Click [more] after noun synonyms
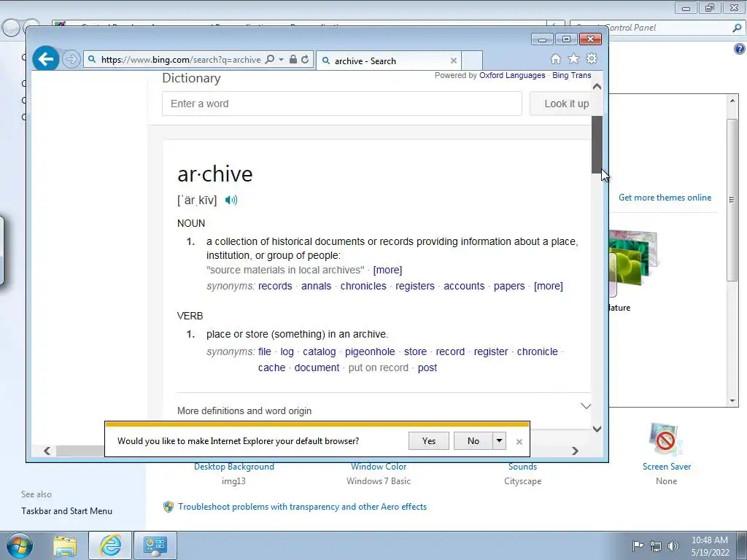 click(x=549, y=286)
